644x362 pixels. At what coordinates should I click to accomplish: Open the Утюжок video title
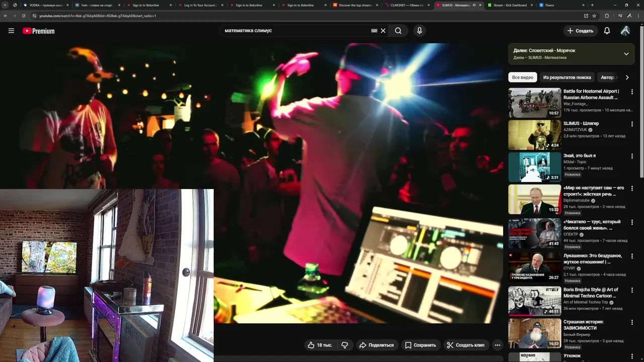pos(572,355)
